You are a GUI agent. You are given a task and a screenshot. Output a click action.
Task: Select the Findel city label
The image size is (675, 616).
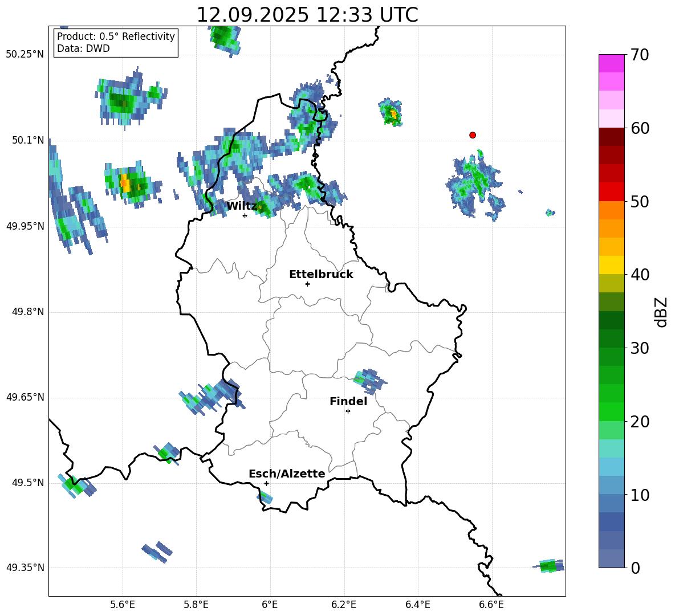348,401
